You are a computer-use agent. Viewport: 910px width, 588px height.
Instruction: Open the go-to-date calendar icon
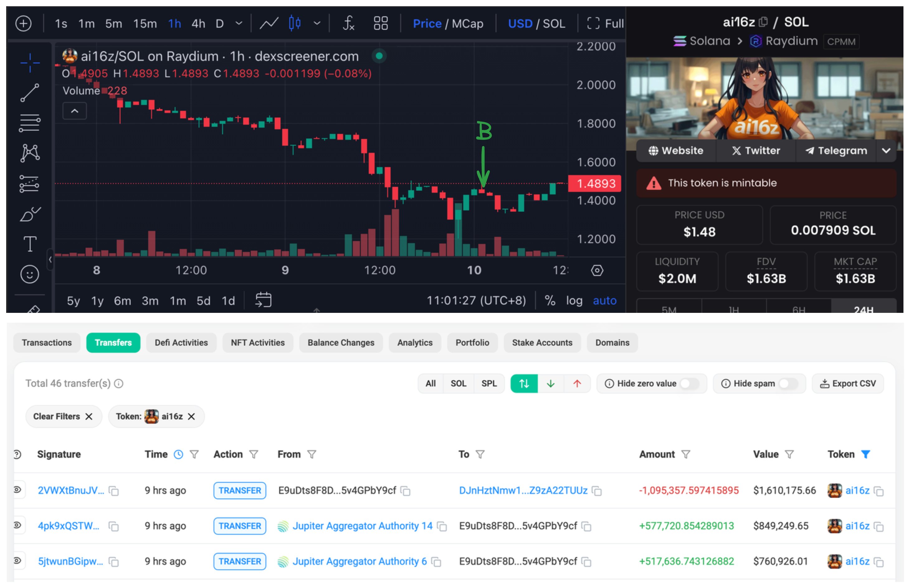(x=263, y=300)
